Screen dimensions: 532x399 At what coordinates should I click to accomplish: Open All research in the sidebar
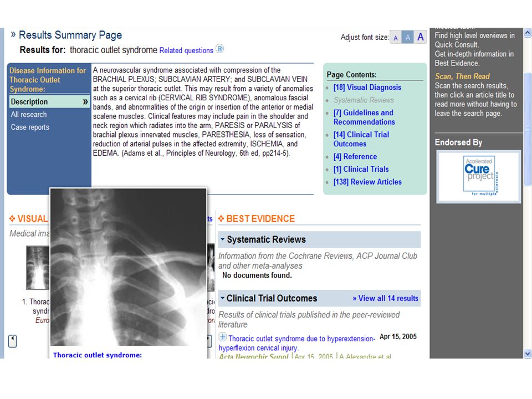coord(29,115)
